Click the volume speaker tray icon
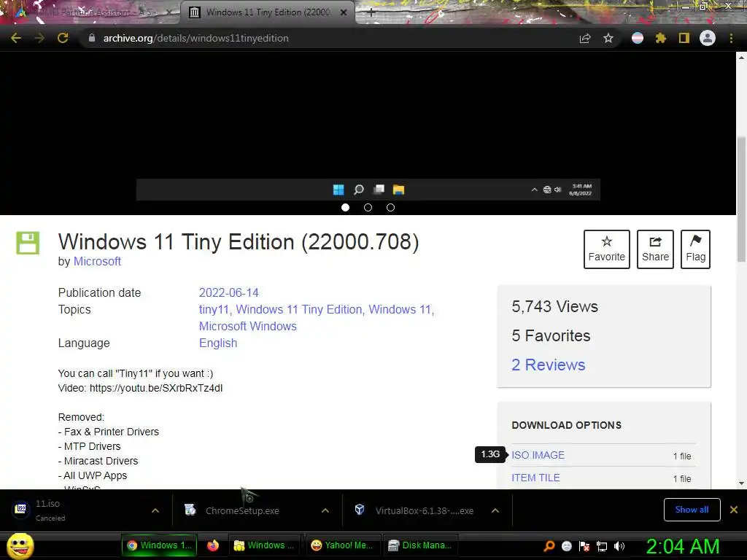 619,545
